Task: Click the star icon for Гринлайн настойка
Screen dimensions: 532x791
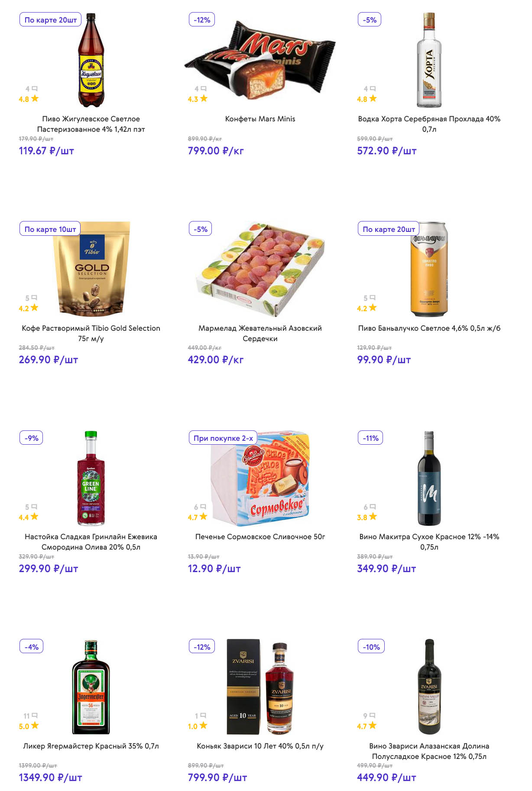Action: coord(35,517)
